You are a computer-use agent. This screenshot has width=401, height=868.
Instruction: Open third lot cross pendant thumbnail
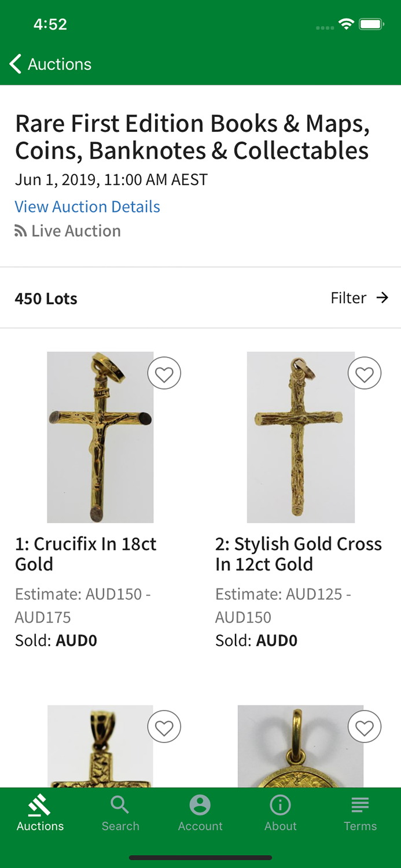tap(100, 746)
